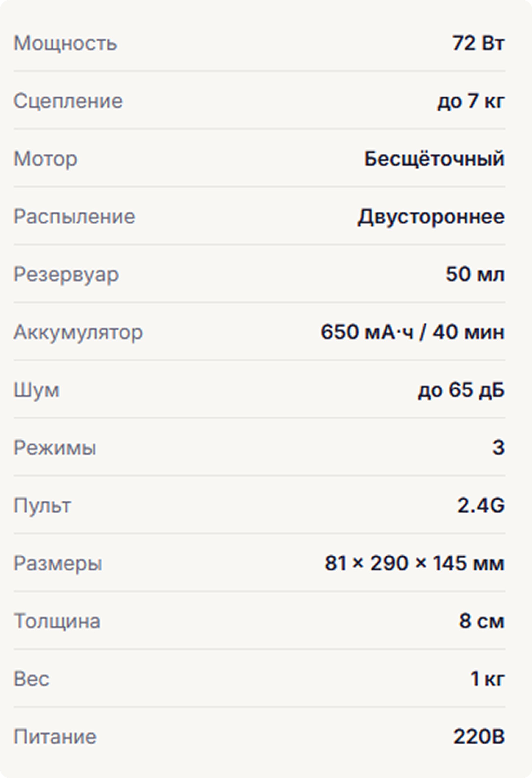Select the "81 × 290 × 145 мм" value

click(x=414, y=563)
